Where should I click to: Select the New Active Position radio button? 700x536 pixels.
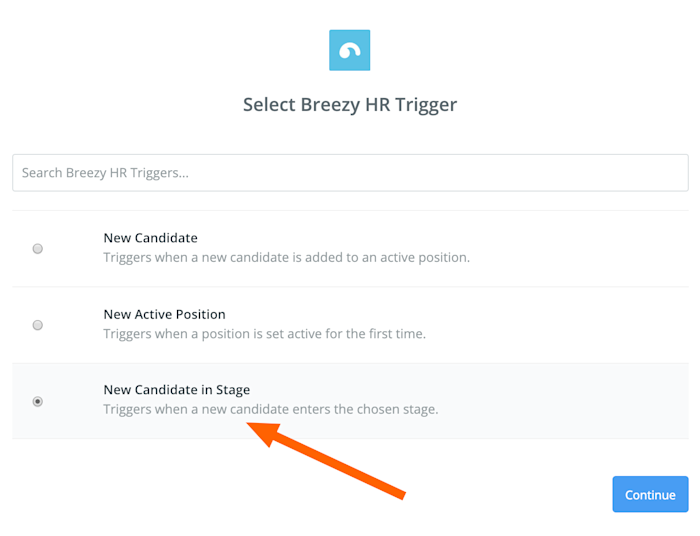click(x=38, y=325)
